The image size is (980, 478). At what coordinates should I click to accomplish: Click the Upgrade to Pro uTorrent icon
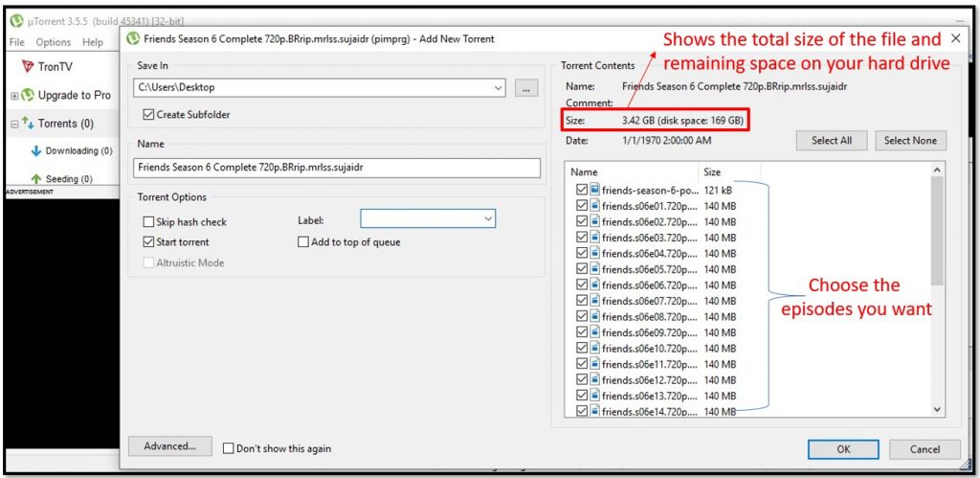point(28,95)
